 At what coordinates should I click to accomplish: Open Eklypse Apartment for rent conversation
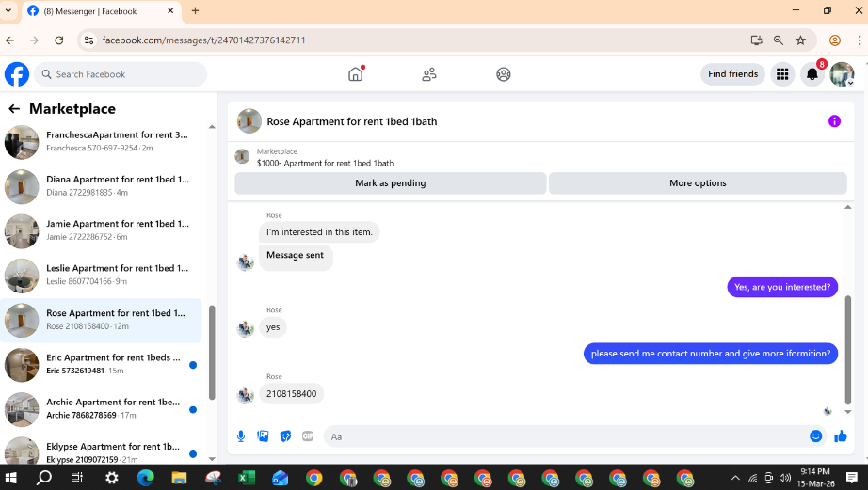click(102, 450)
